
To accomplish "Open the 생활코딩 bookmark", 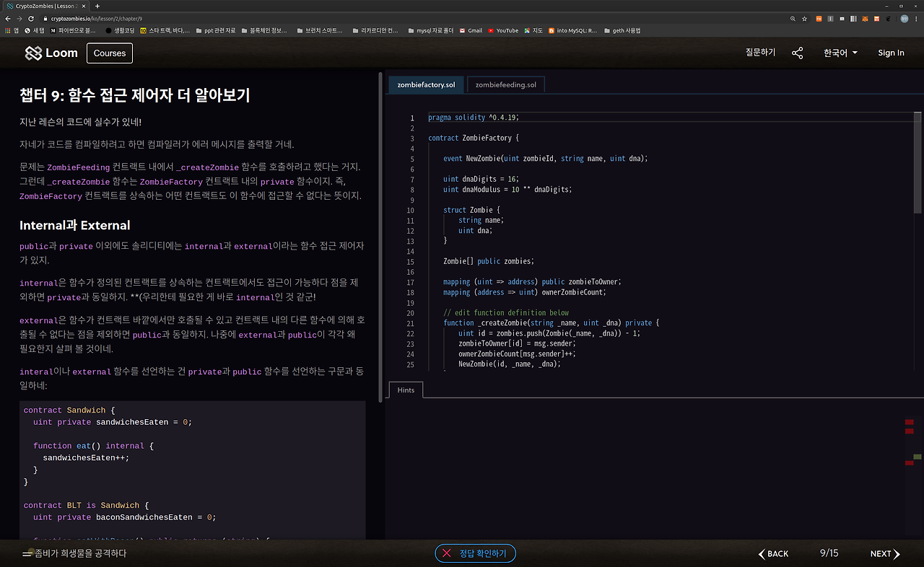I will tap(120, 30).
